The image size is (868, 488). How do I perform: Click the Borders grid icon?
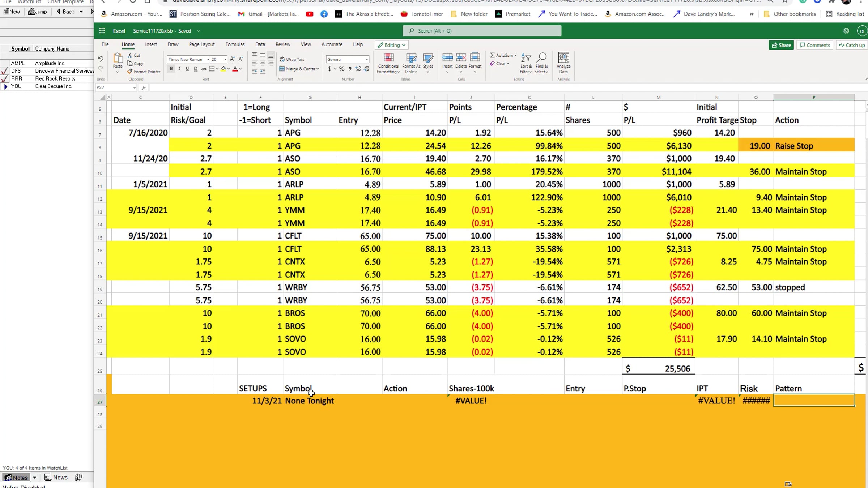(212, 69)
